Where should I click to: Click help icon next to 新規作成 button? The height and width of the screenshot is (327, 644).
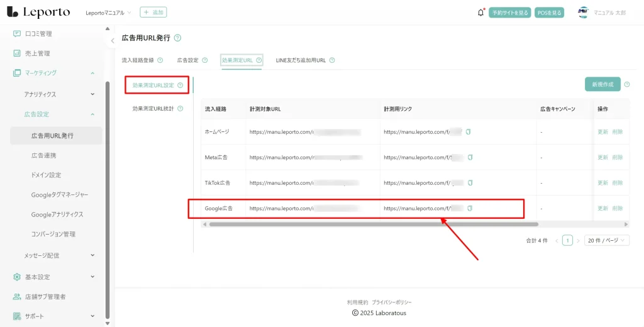click(x=626, y=84)
